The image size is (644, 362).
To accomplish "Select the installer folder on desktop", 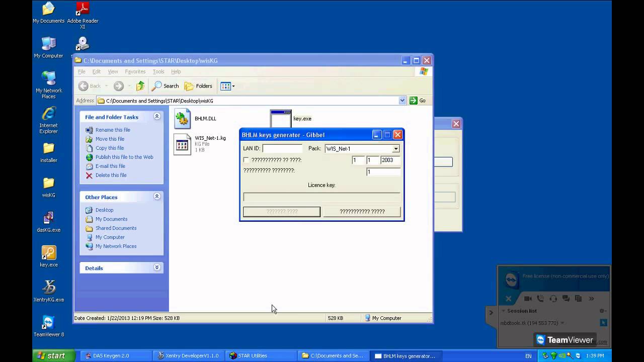I will (x=49, y=152).
